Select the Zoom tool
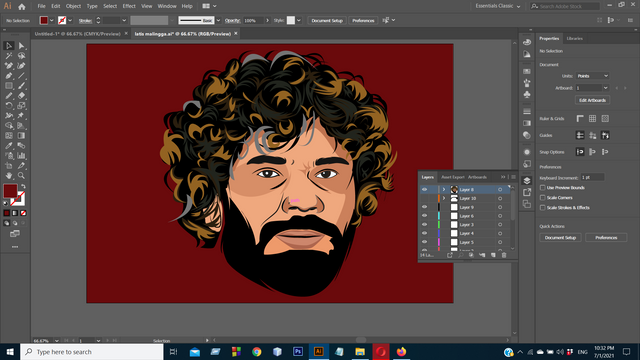 coord(21,176)
